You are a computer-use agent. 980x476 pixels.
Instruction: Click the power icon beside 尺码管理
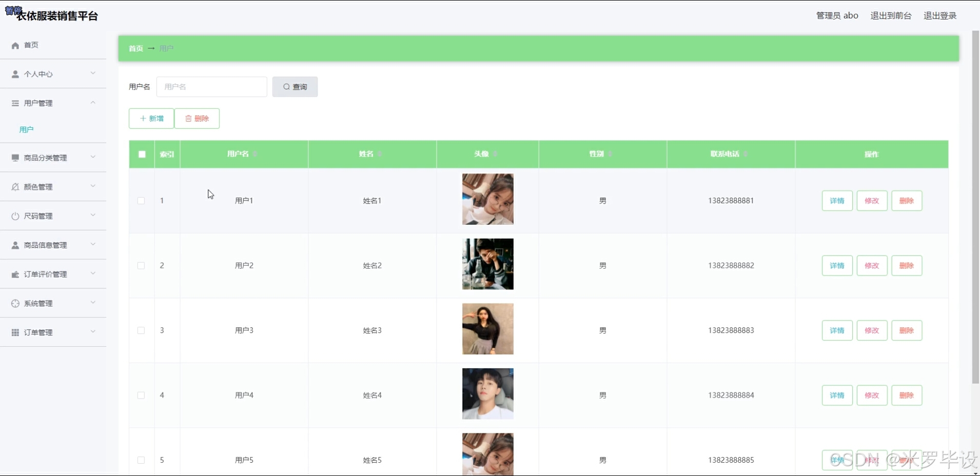click(15, 216)
